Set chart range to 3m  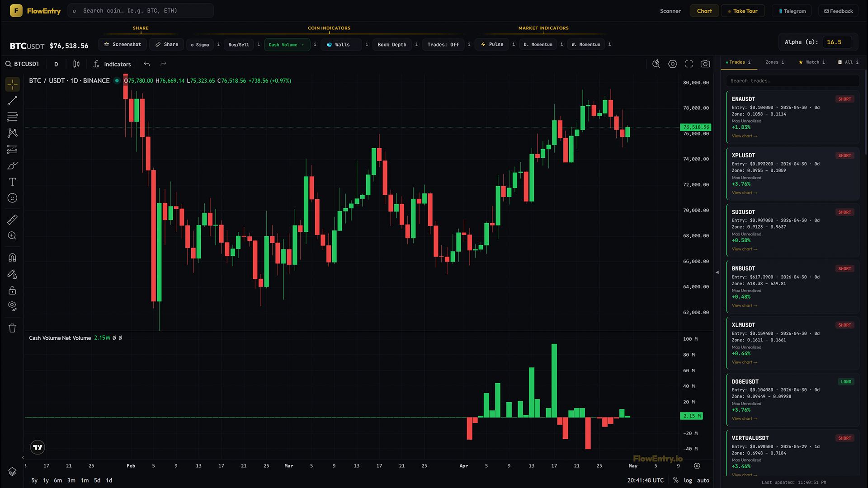tap(71, 480)
